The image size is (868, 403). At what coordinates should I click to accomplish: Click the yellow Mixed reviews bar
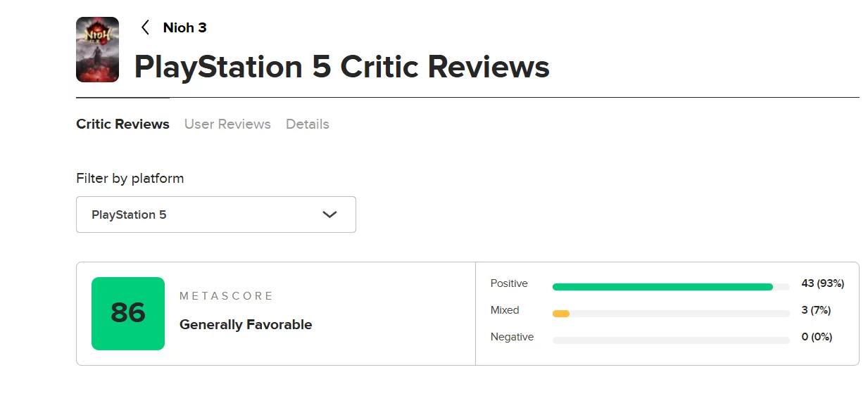coord(561,314)
